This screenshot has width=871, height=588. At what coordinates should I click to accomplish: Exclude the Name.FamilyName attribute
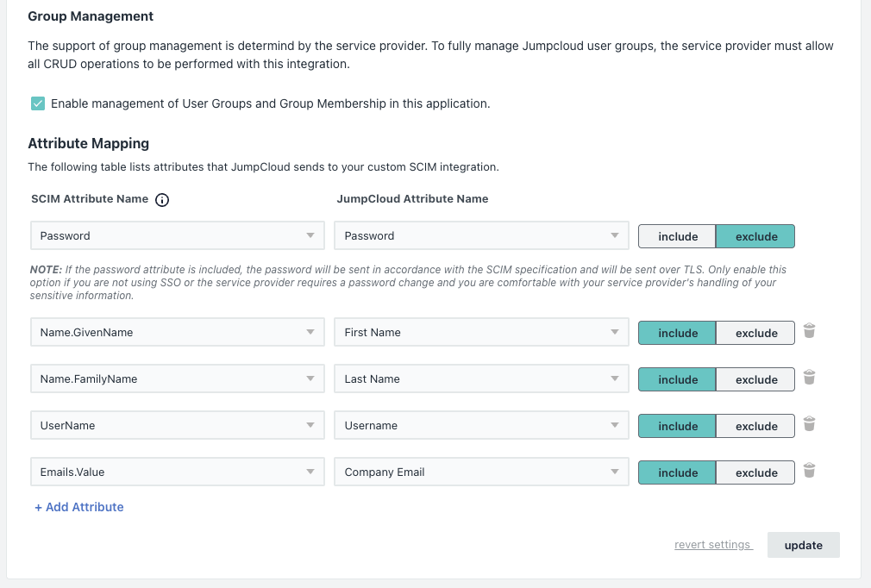[755, 379]
